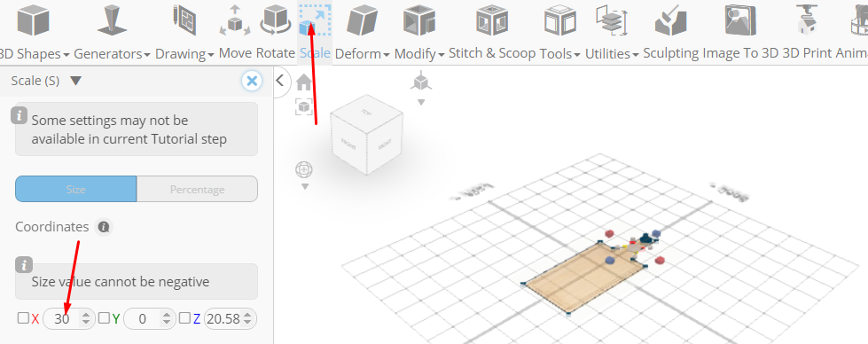
Task: Click the Coordinates info icon
Action: click(x=104, y=227)
